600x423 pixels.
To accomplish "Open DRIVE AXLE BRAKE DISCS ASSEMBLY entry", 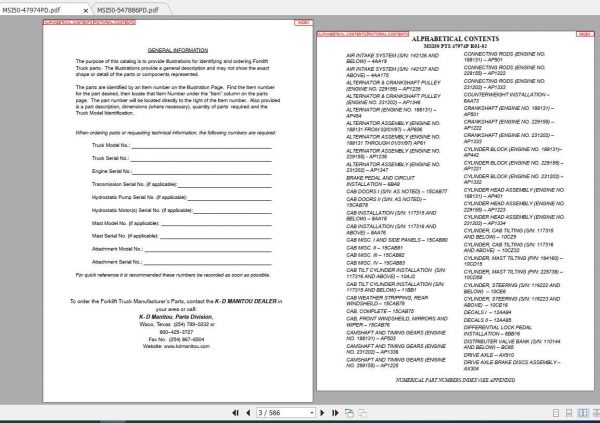I will [512, 365].
